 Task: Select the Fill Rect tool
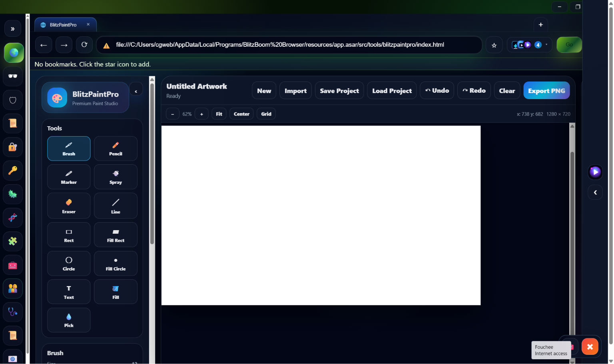click(x=116, y=235)
